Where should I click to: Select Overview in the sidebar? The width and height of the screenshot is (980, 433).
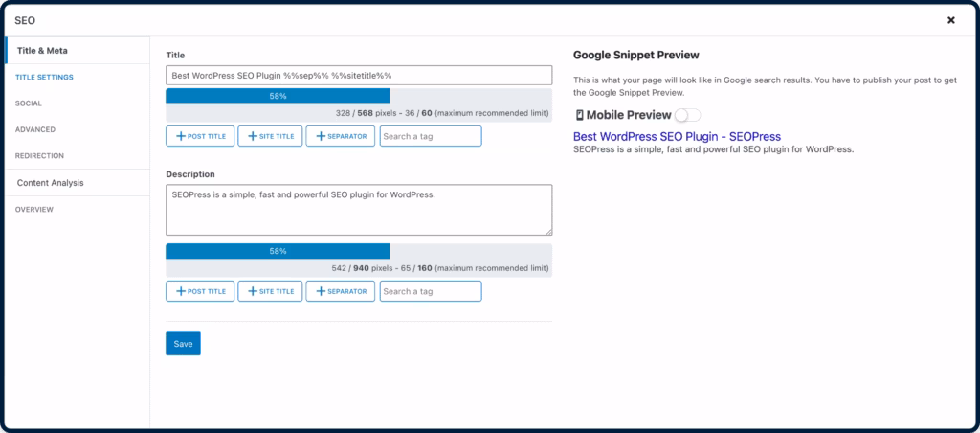tap(34, 209)
